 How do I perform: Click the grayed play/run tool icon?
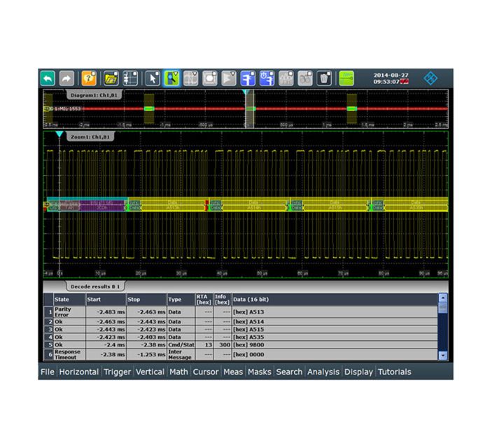(229, 78)
